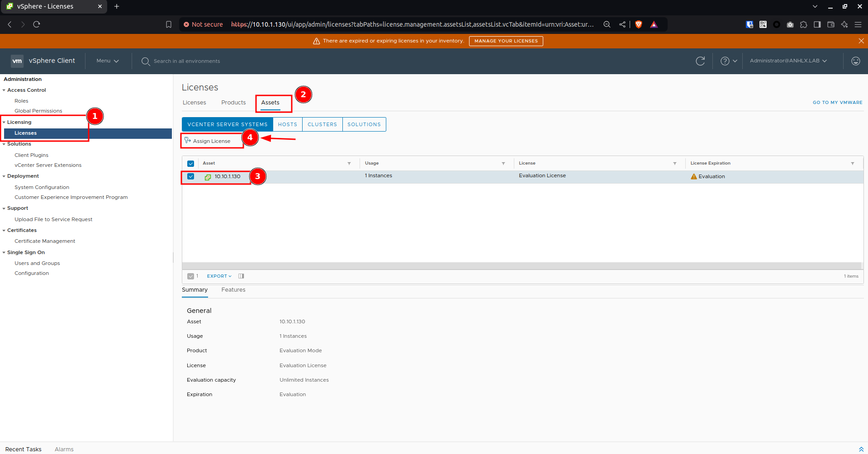
Task: Select the Hosts asset tab
Action: [288, 124]
